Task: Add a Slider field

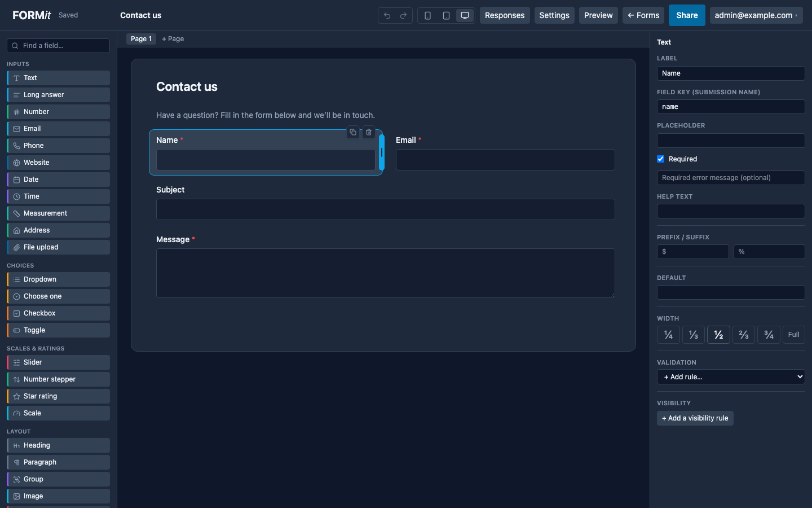Action: coord(58,362)
